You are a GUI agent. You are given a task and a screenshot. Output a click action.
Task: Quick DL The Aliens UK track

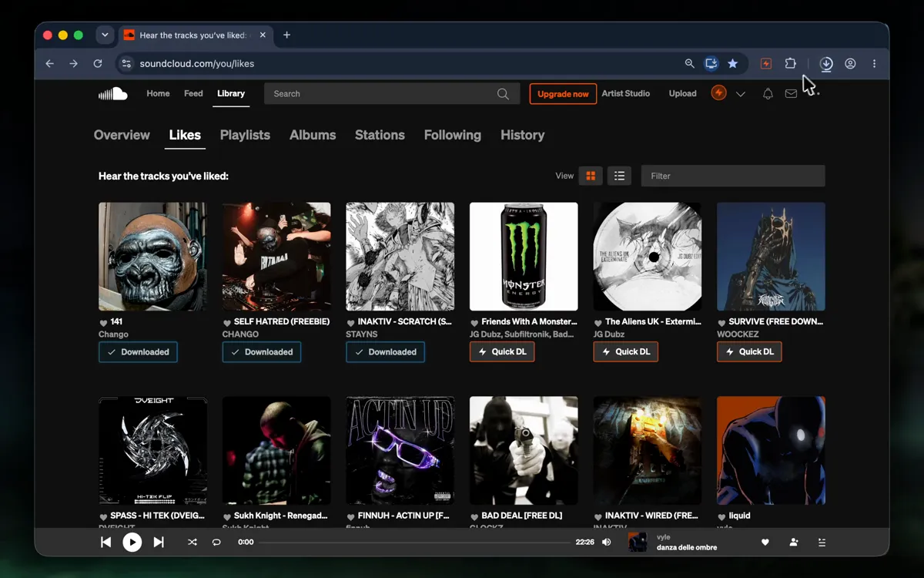626,351
